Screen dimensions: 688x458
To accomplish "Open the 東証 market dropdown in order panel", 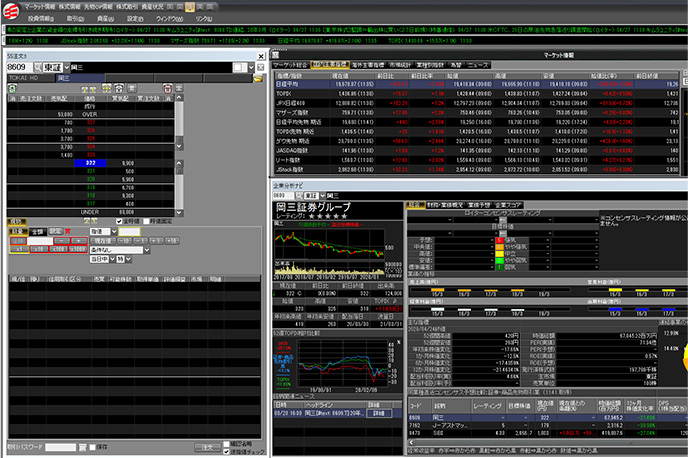I will click(67, 67).
